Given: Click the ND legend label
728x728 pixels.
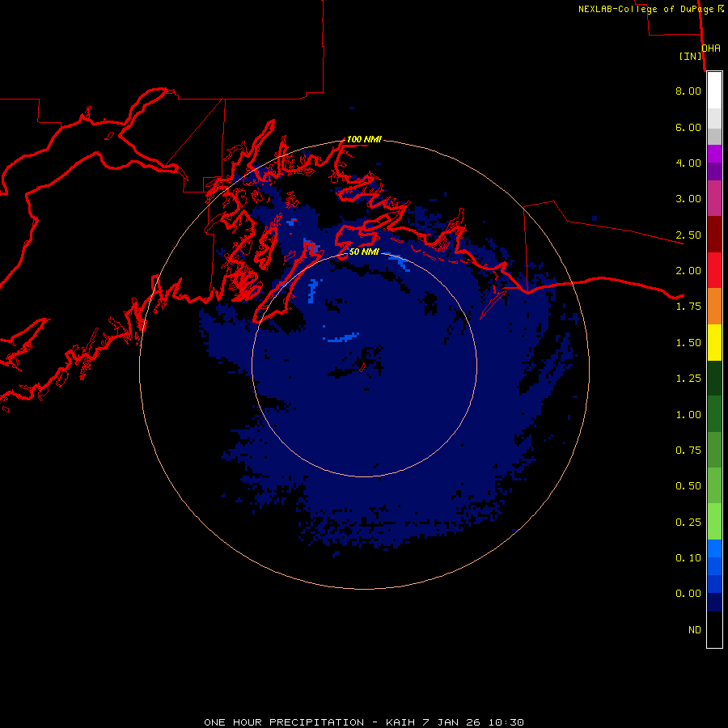Looking at the screenshot, I should pos(695,630).
